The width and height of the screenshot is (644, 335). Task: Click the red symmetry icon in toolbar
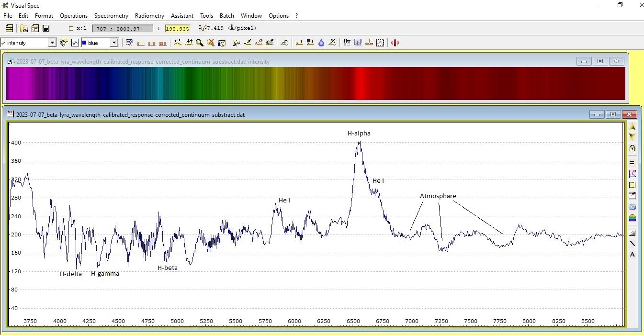(395, 43)
